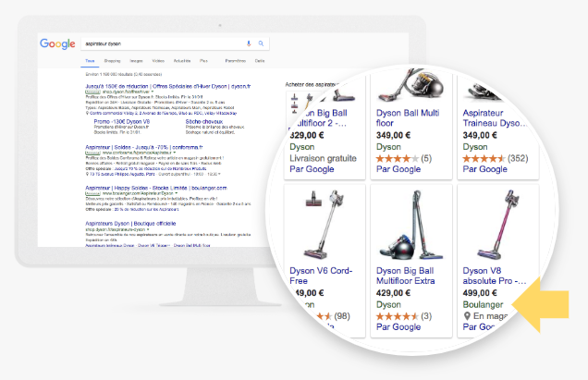The height and width of the screenshot is (380, 588).
Task: Click Par Google on the Big Ball Multifloor Extra card
Action: [x=398, y=327]
